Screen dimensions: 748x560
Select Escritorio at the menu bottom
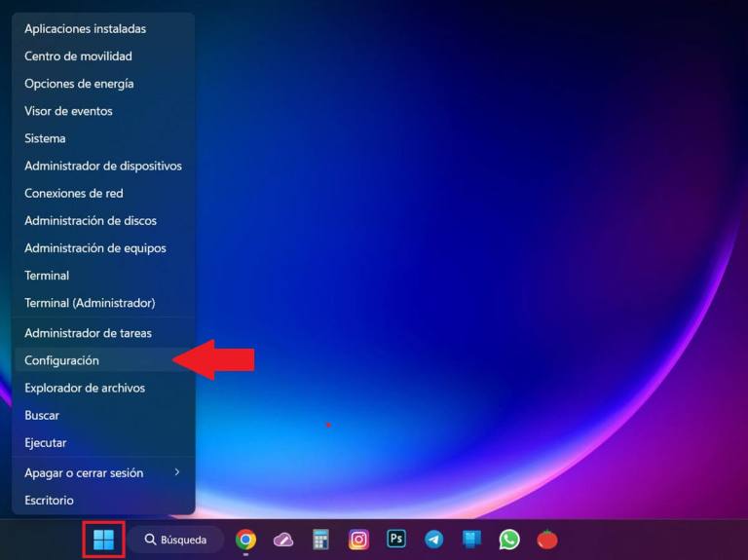[49, 501]
